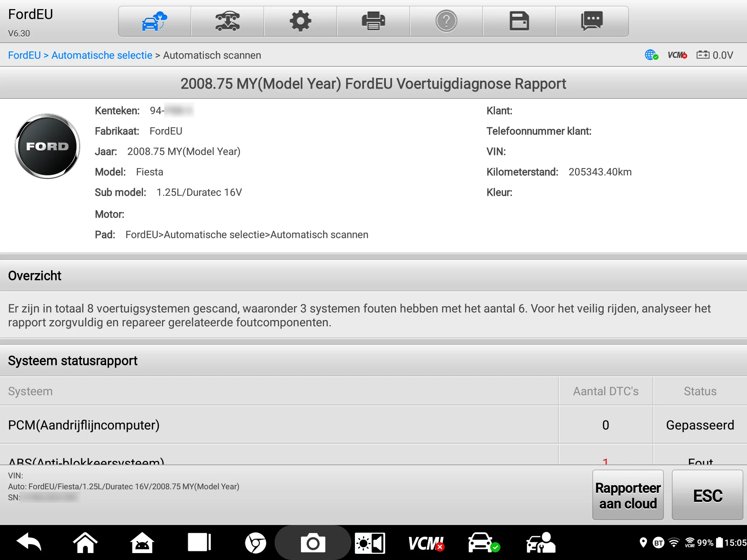Viewport: 747px width, 560px height.
Task: Click the Gepasseerd status cell
Action: (x=700, y=425)
